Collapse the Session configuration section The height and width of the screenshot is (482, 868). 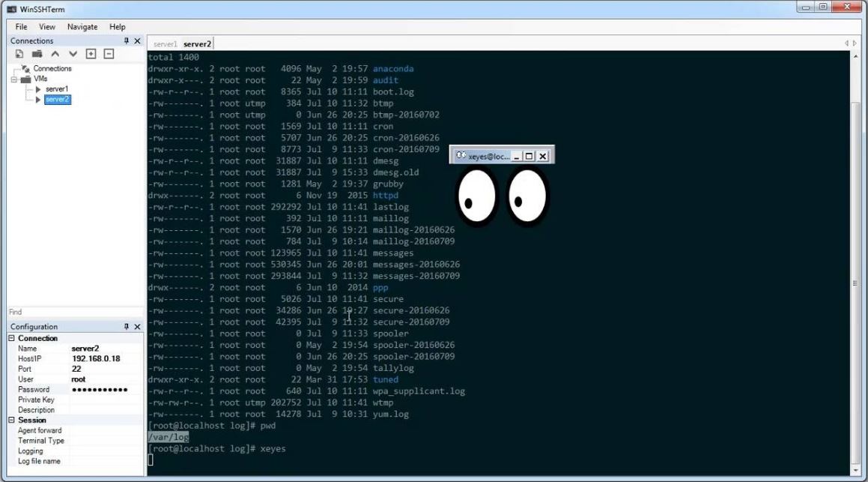12,420
